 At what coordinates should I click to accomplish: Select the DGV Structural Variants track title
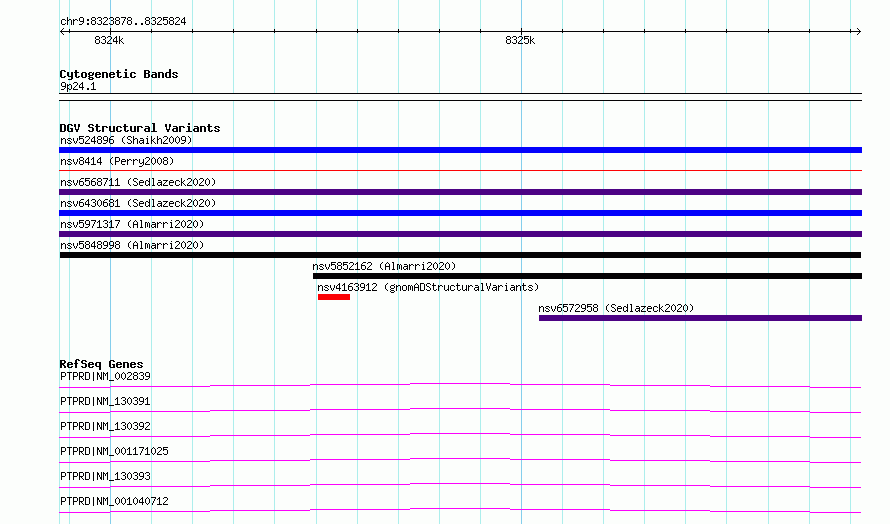[x=140, y=128]
